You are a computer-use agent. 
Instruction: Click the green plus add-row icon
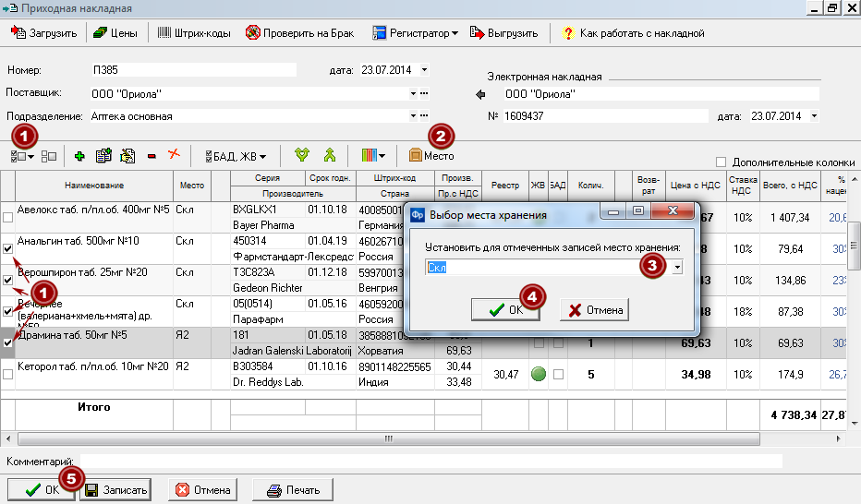pos(79,156)
